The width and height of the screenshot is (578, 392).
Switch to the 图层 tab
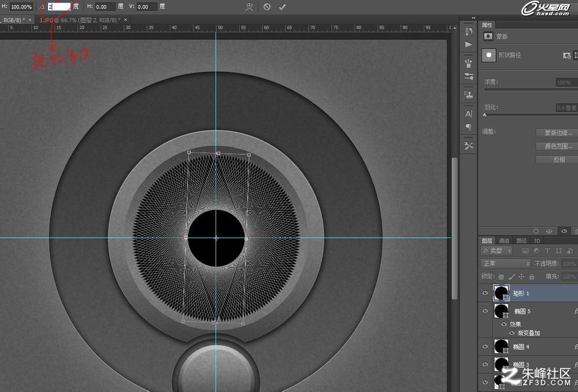487,241
